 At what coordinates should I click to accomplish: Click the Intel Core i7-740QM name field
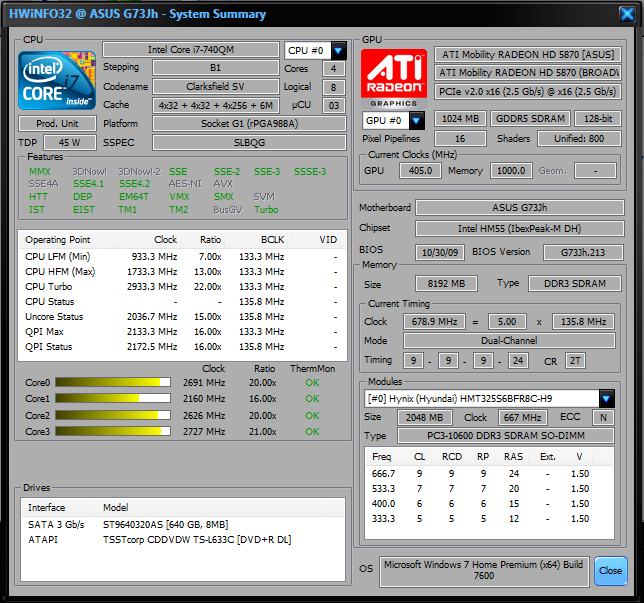point(191,50)
